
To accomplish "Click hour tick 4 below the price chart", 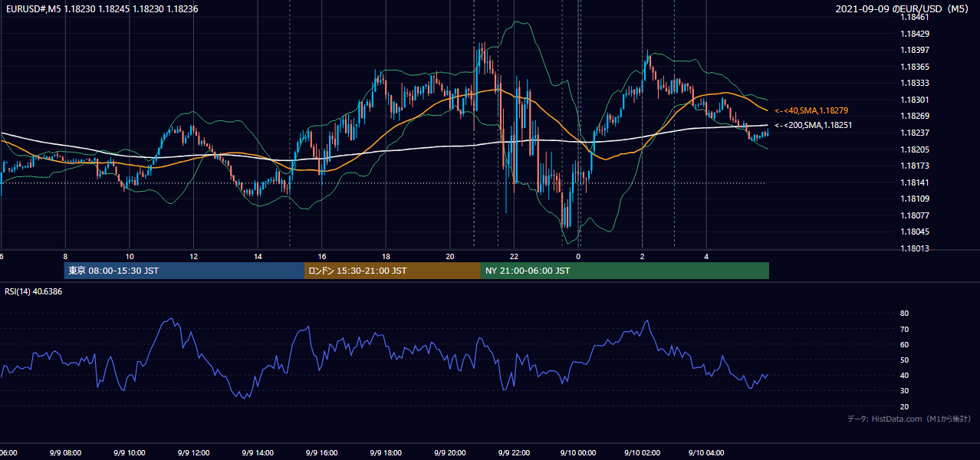I will [706, 257].
